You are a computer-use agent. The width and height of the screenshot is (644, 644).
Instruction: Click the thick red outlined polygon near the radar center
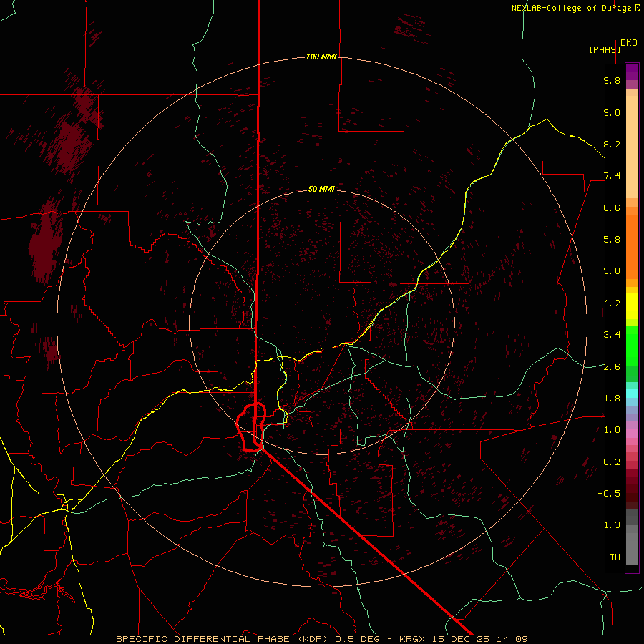point(251,427)
